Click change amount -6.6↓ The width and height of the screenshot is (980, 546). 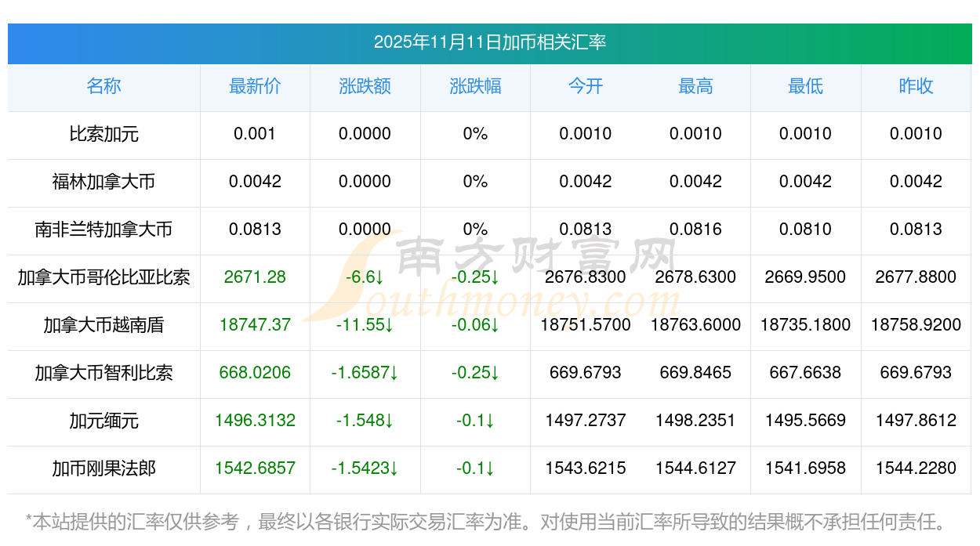pos(365,277)
